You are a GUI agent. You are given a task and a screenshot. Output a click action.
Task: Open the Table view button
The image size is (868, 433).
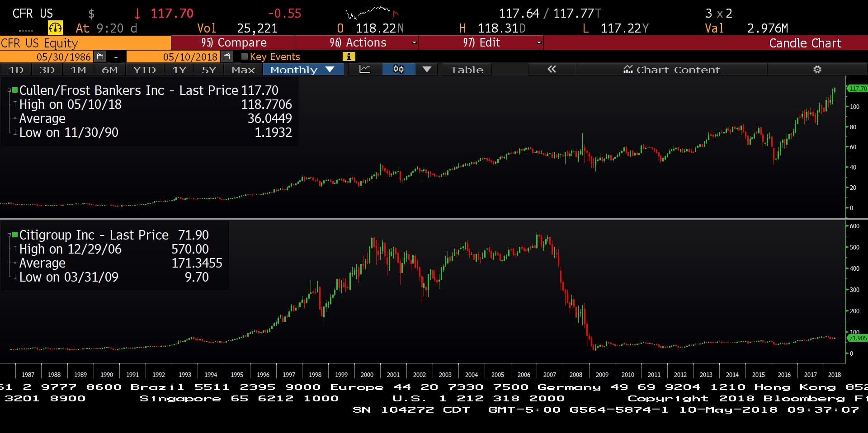pyautogui.click(x=467, y=70)
